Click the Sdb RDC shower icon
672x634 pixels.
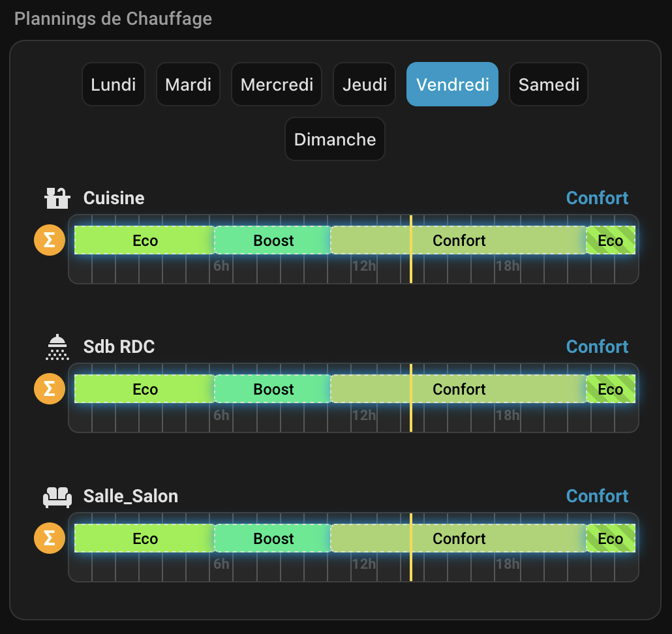pyautogui.click(x=57, y=347)
